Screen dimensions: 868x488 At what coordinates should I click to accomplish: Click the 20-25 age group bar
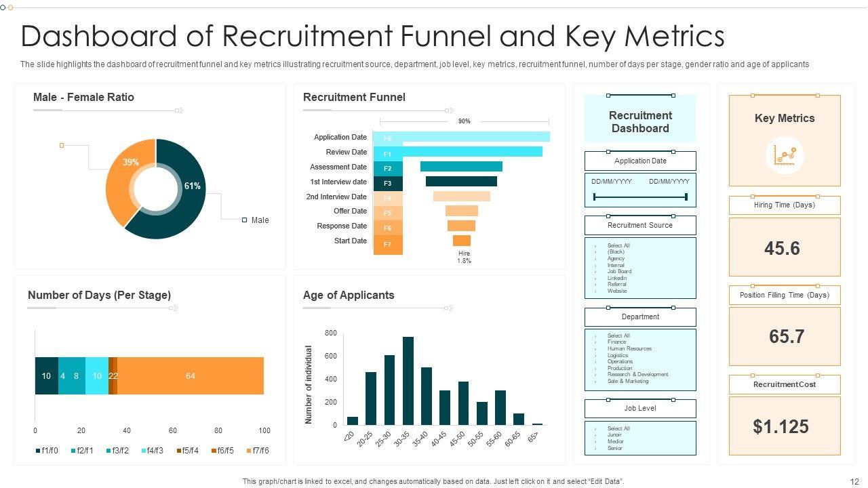click(x=371, y=399)
